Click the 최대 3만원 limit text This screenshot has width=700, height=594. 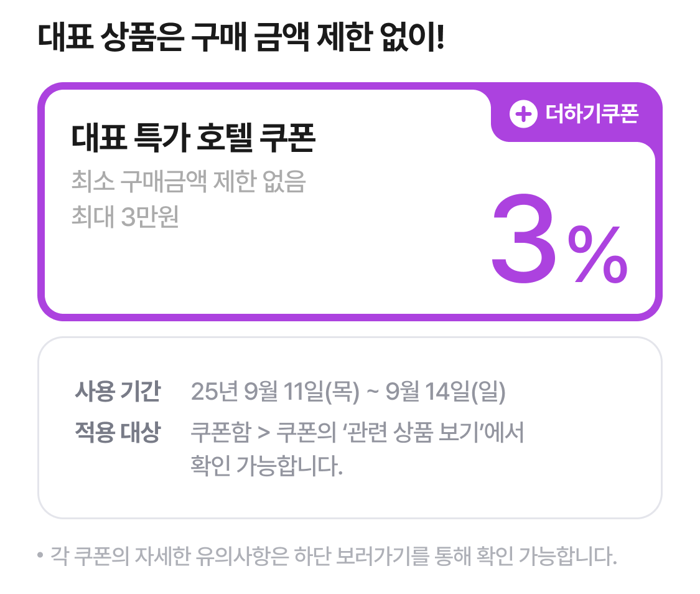tap(125, 217)
